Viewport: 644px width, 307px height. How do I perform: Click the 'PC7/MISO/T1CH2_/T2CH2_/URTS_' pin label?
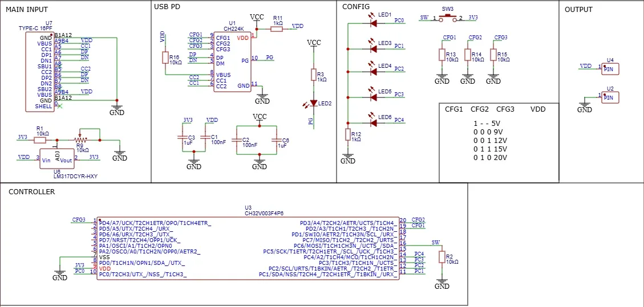coord(350,240)
